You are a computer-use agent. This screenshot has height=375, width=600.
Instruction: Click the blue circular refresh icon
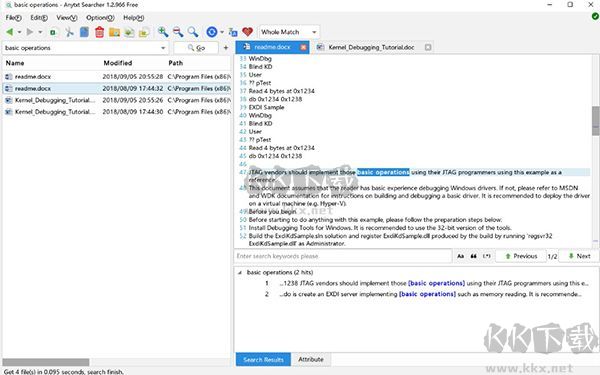click(x=212, y=32)
